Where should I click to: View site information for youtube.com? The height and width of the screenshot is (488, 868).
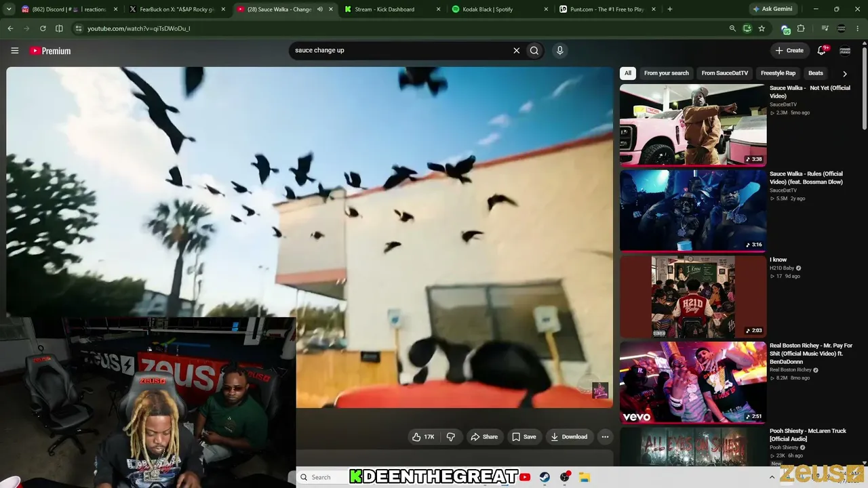pos(78,28)
